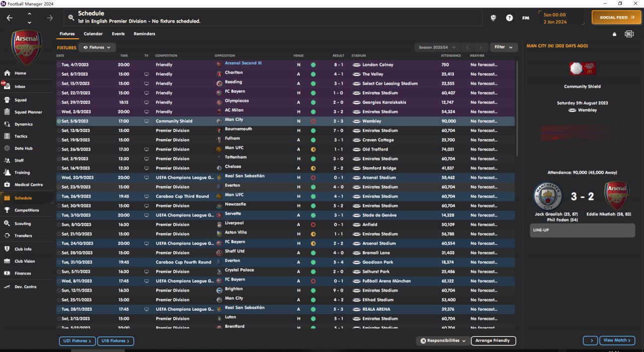Click the back navigation arrow
This screenshot has height=352, width=644.
point(10,18)
